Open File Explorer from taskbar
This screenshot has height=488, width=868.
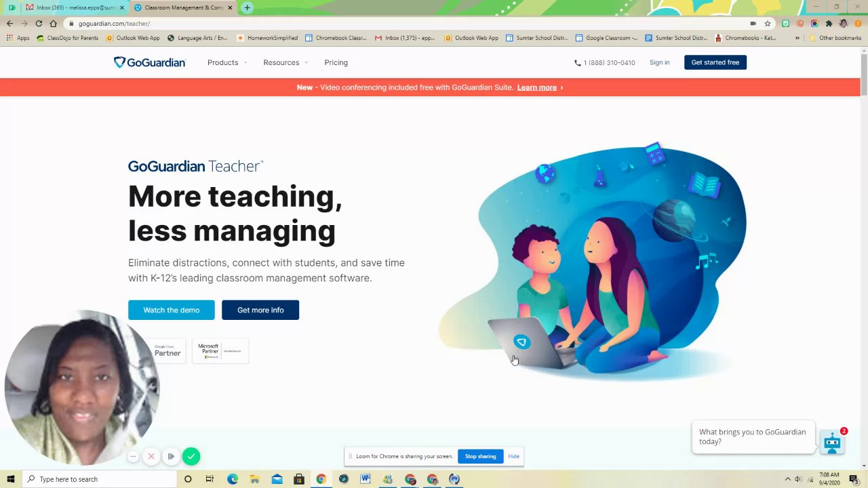(x=254, y=479)
